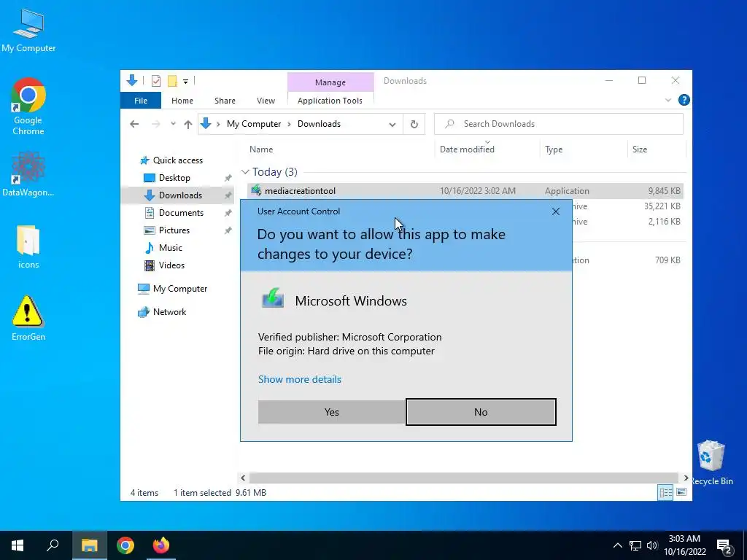
Task: Select My Computer desktop icon
Action: click(x=28, y=30)
